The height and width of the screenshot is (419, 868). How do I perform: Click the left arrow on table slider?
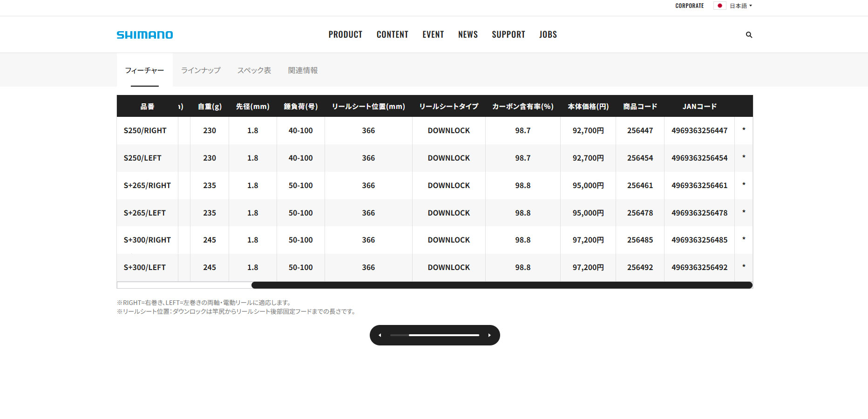(x=380, y=335)
